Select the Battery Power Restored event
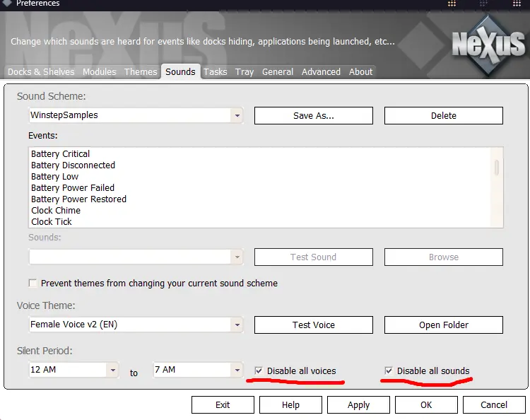This screenshot has width=530, height=420. coord(78,199)
